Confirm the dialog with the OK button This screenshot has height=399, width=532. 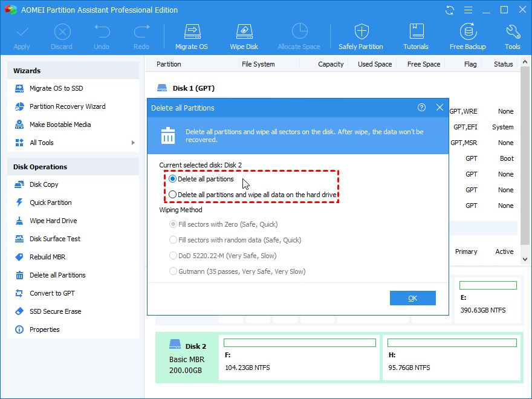click(412, 298)
